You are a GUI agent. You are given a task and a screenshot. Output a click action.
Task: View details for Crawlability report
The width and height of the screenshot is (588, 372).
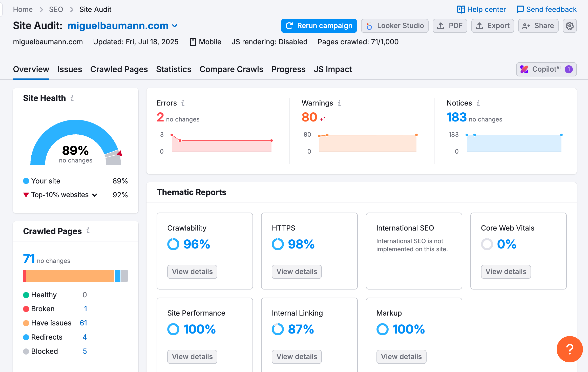(192, 272)
